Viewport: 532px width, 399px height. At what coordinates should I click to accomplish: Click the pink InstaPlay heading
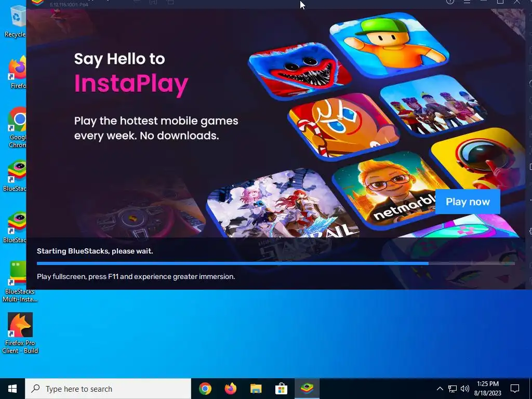131,84
